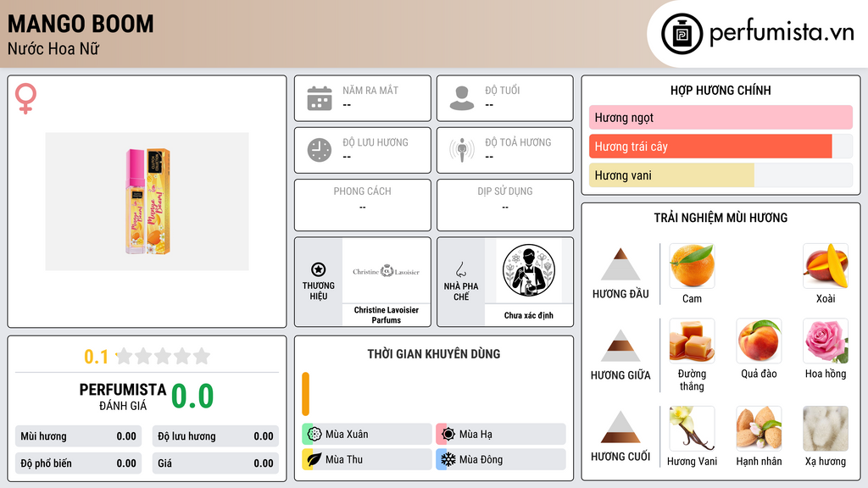
Task: Click the Hợp Hương Chính heading
Action: point(721,90)
